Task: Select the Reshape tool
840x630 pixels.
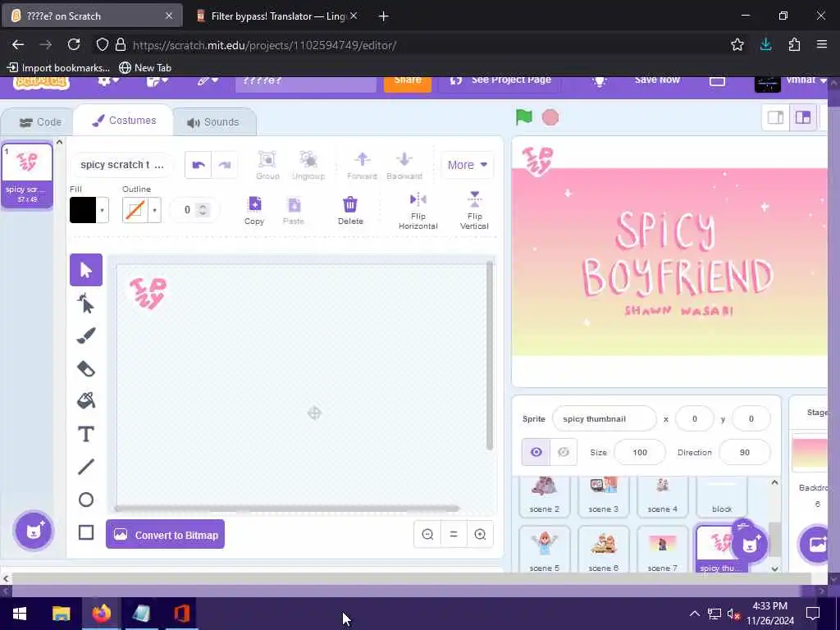Action: click(85, 304)
